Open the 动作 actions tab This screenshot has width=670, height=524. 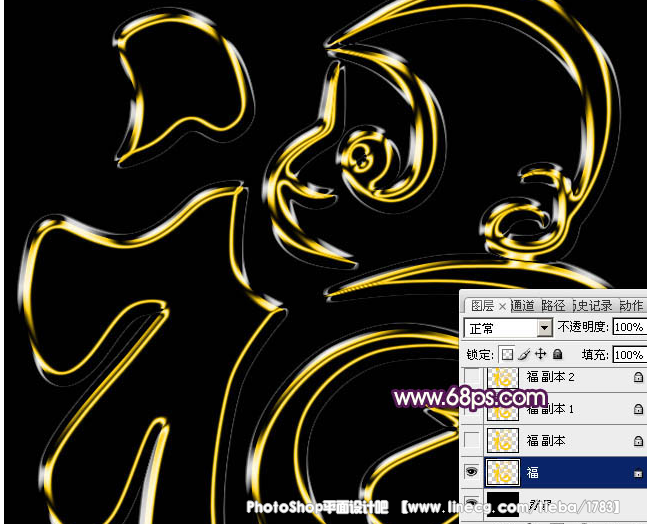pyautogui.click(x=631, y=306)
